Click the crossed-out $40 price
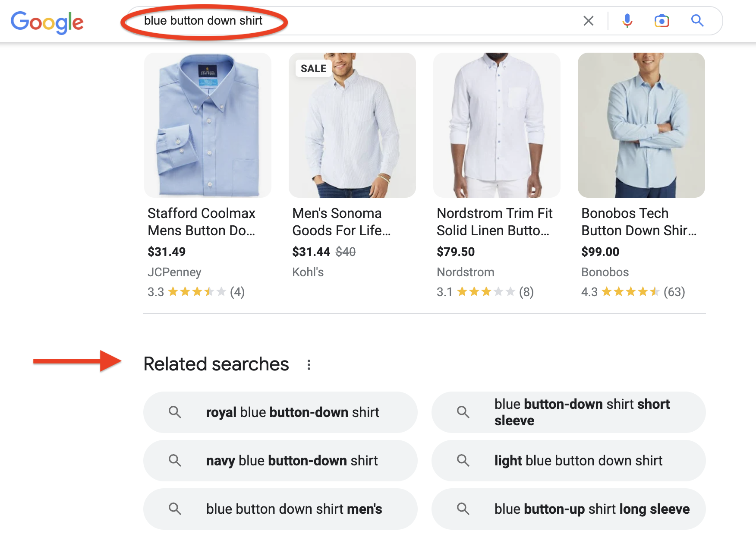The image size is (756, 550). click(x=346, y=252)
